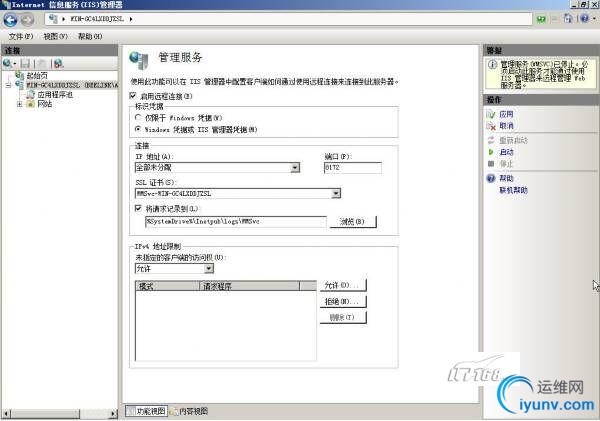
Task: Open the 视图(V) menu
Action: pos(55,36)
